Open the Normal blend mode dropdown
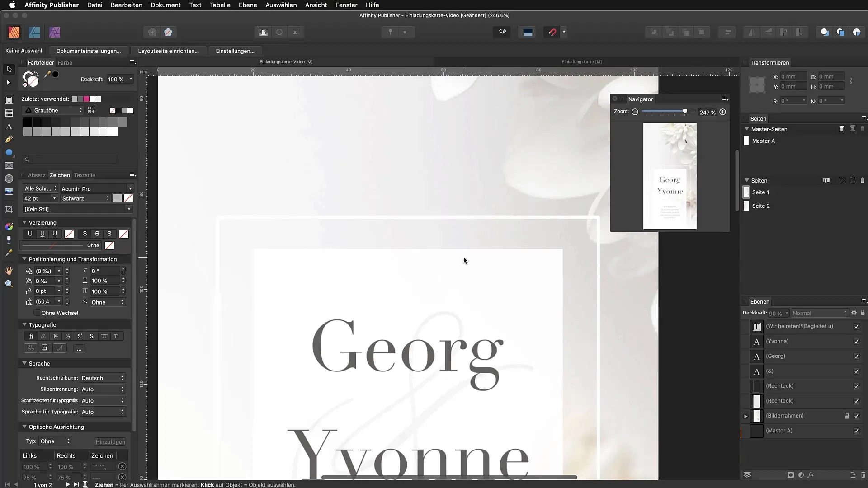868x488 pixels. click(820, 313)
